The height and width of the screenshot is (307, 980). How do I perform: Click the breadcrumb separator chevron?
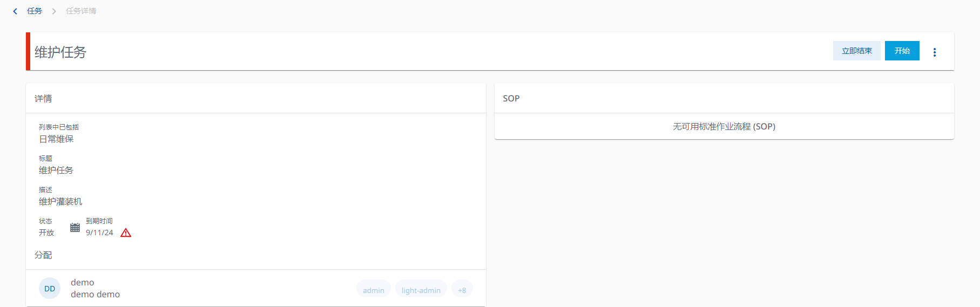pyautogui.click(x=54, y=11)
